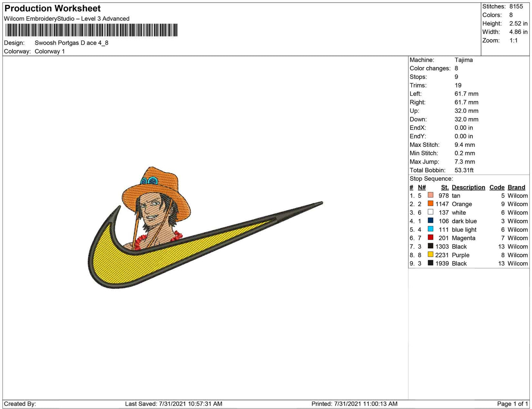Click the tan color swatch in stop 1
This screenshot has width=532, height=409.
click(430, 195)
